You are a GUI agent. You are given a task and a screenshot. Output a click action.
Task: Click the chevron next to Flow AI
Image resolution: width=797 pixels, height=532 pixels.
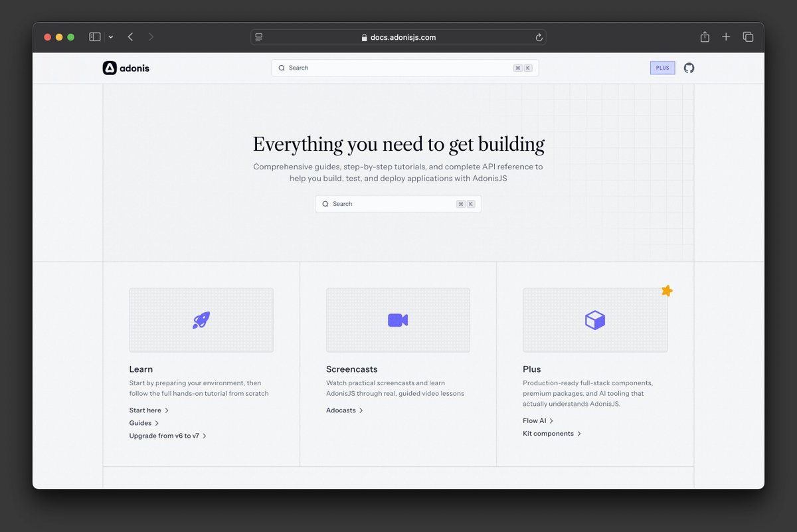551,421
